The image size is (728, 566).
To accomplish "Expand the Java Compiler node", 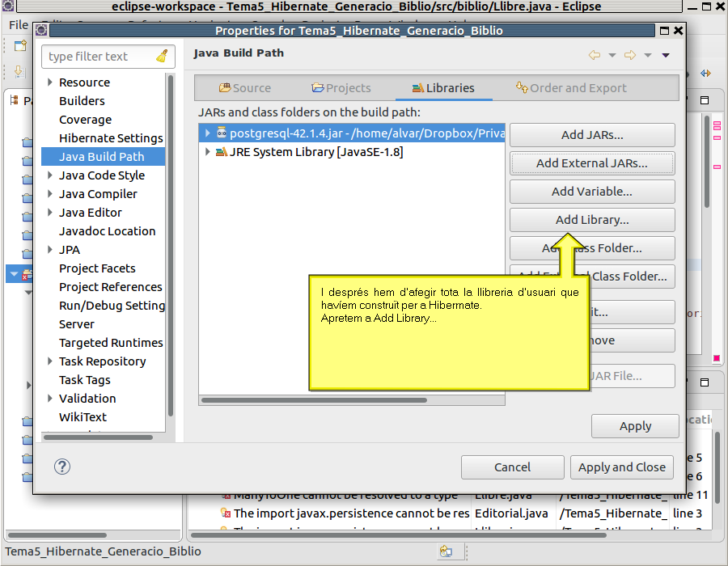I will click(x=50, y=193).
